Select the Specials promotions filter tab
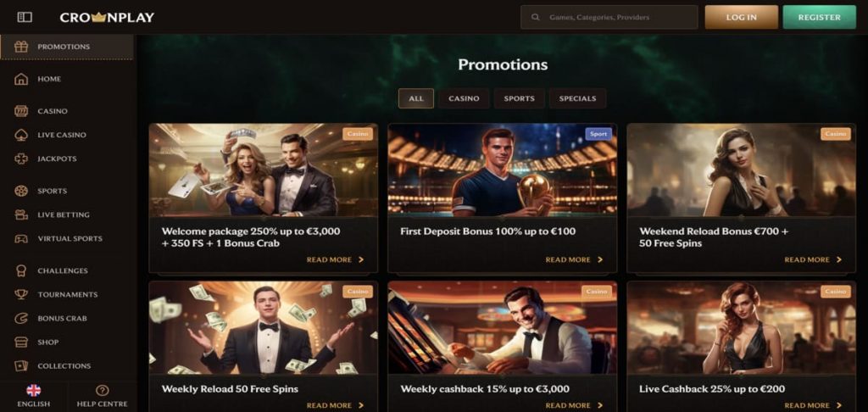Image resolution: width=868 pixels, height=412 pixels. point(577,98)
